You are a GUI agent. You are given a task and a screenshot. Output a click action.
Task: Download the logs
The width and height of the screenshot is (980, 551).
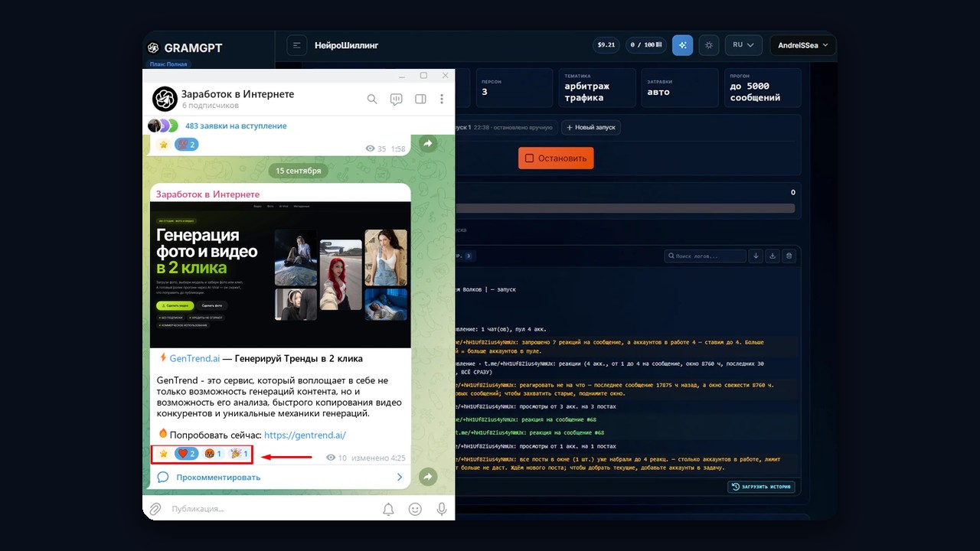(x=773, y=256)
